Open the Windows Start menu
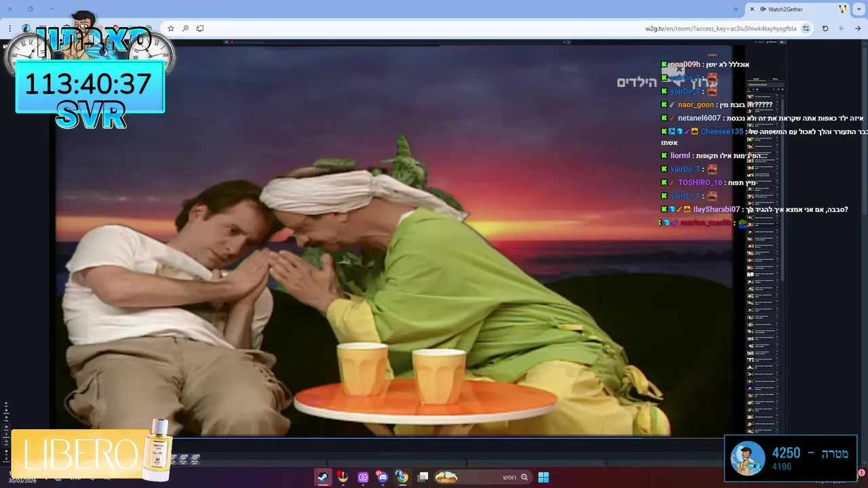The height and width of the screenshot is (488, 868). tap(543, 477)
